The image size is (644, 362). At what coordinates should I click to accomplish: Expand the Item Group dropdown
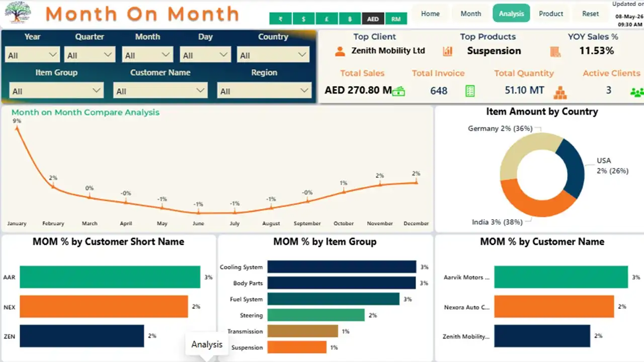[x=56, y=90]
